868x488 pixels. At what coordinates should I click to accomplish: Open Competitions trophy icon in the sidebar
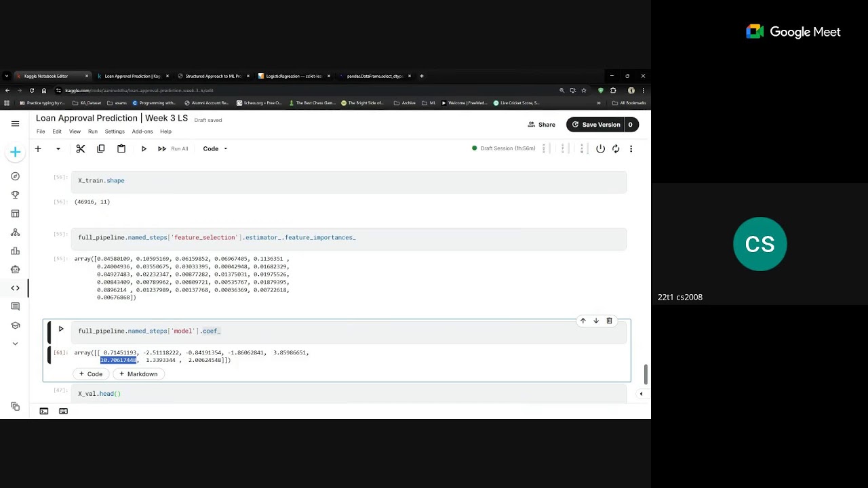15,195
